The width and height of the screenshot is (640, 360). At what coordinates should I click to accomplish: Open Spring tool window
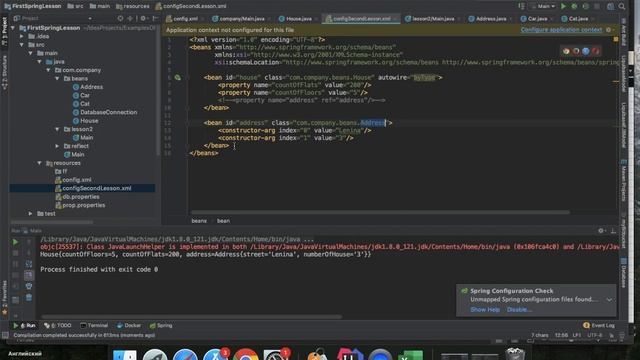(x=161, y=325)
